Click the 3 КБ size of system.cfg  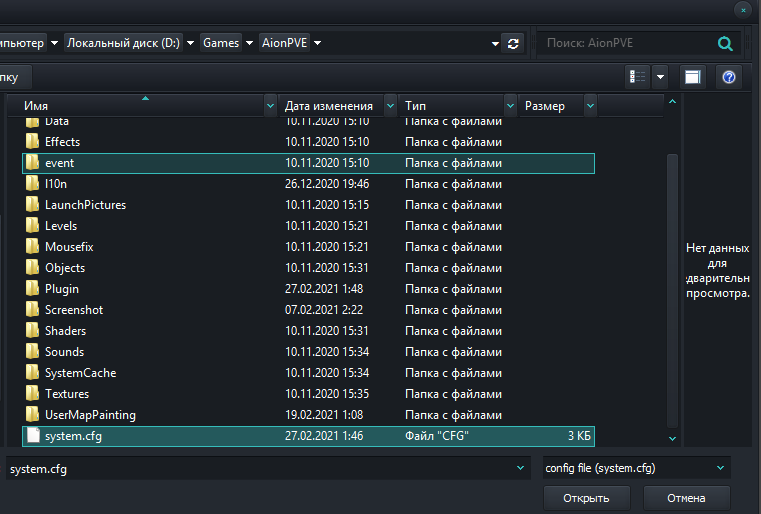[579, 436]
